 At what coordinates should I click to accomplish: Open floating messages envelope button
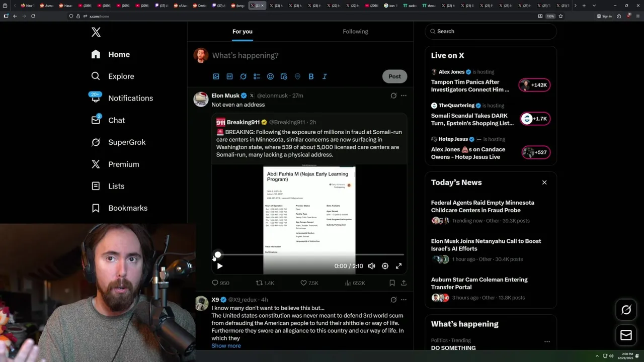626,335
